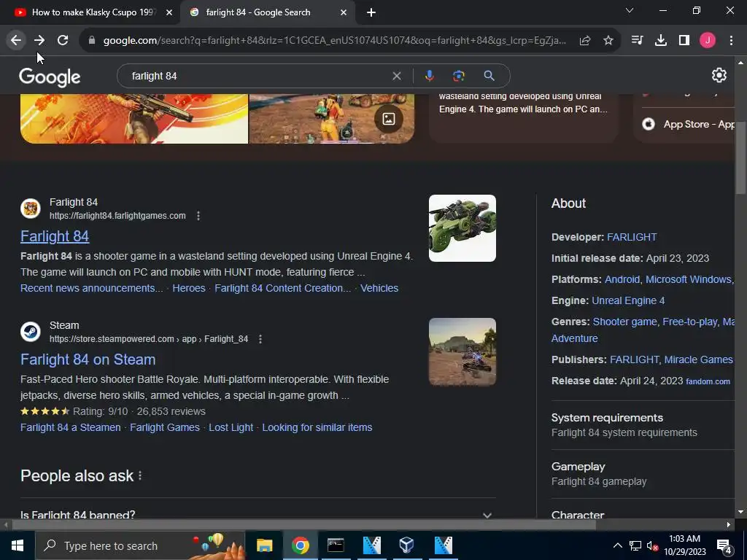Open more images icon on game picture
Viewport: 747px width, 560px height.
point(389,119)
